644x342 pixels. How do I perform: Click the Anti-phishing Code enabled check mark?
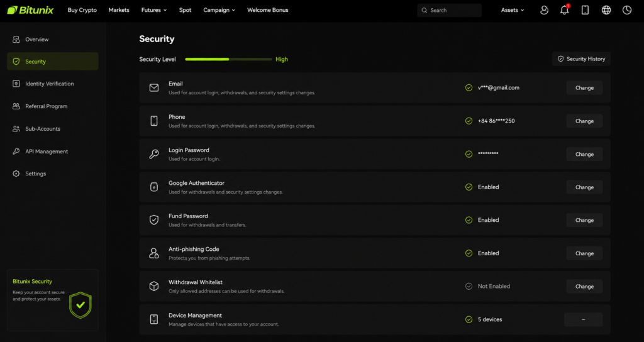coord(469,253)
